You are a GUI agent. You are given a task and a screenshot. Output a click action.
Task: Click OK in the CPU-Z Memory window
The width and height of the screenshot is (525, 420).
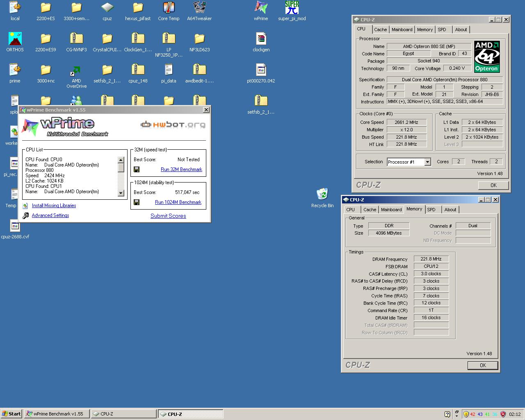click(483, 365)
